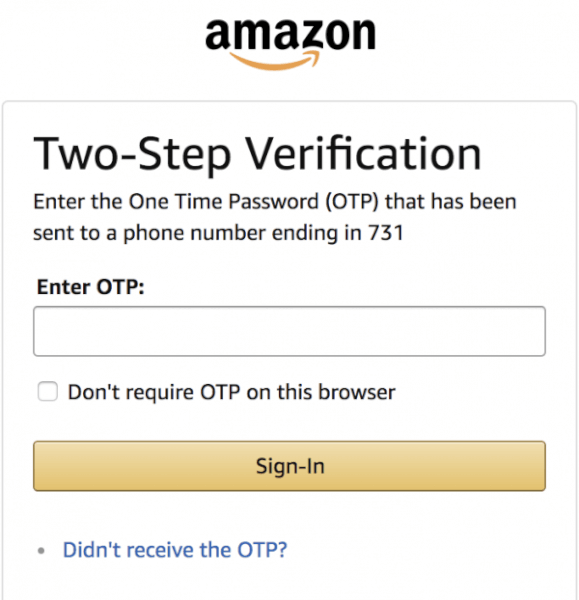
Task: Click the word "Verification" in the heading
Action: [363, 153]
